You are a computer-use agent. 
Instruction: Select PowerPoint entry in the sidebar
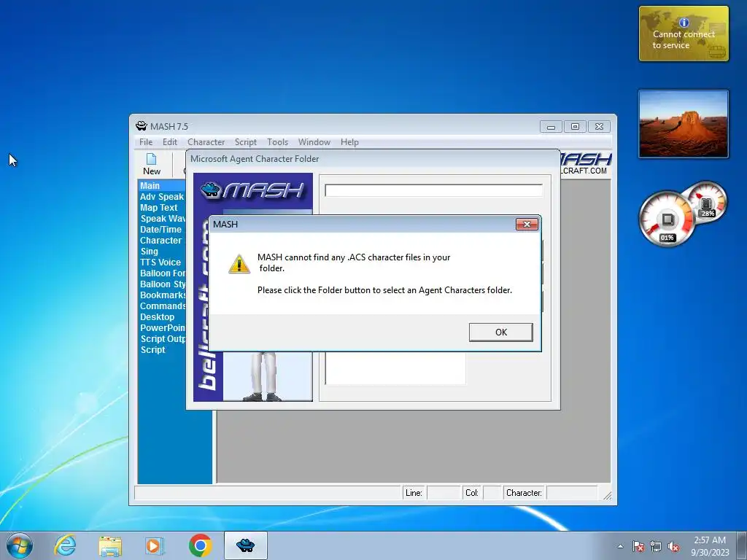pos(162,328)
